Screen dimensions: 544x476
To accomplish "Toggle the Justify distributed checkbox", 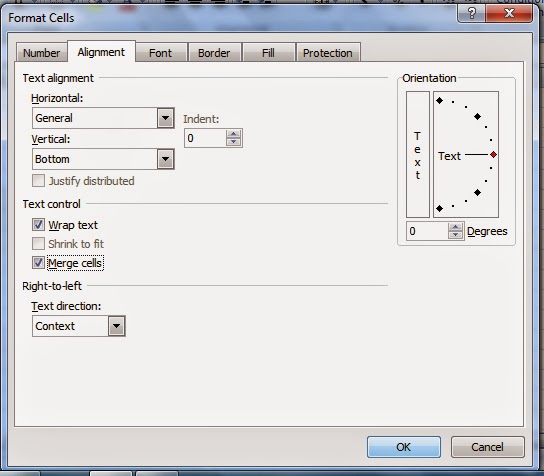I will click(38, 181).
